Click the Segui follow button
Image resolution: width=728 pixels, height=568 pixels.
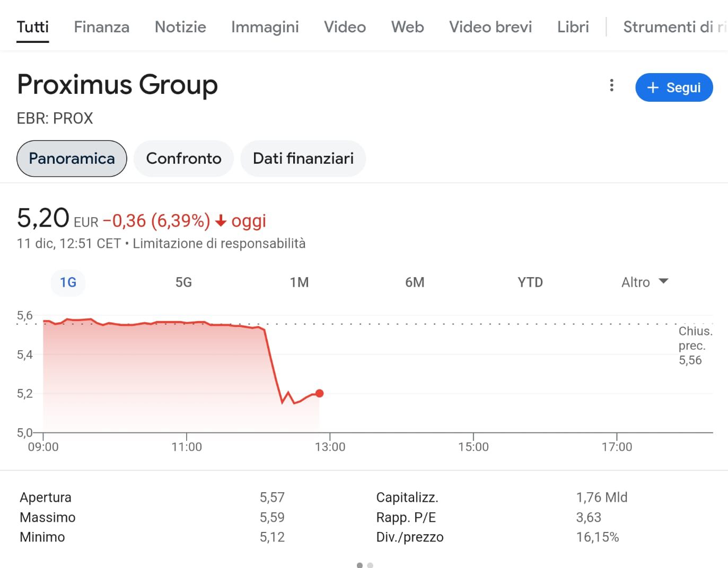tap(674, 87)
